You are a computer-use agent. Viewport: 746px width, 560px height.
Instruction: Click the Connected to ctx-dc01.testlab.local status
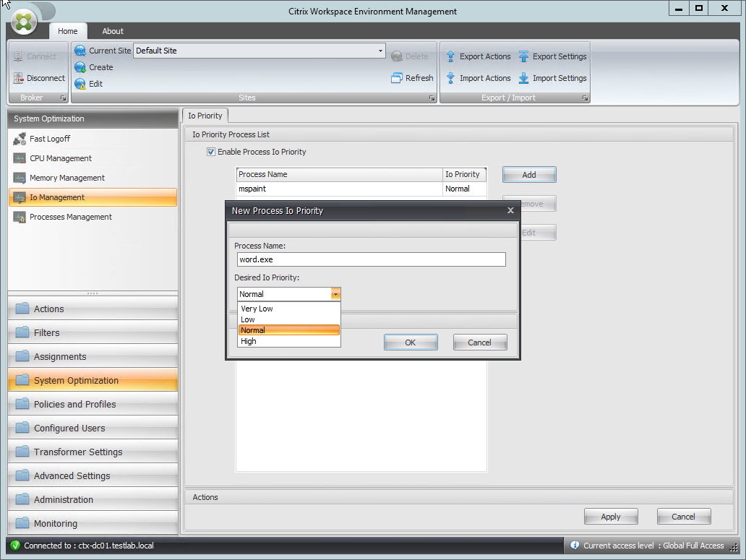click(88, 546)
